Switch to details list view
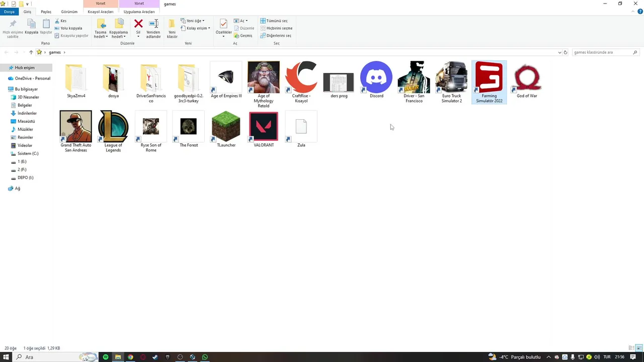This screenshot has height=362, width=644. coord(632,348)
